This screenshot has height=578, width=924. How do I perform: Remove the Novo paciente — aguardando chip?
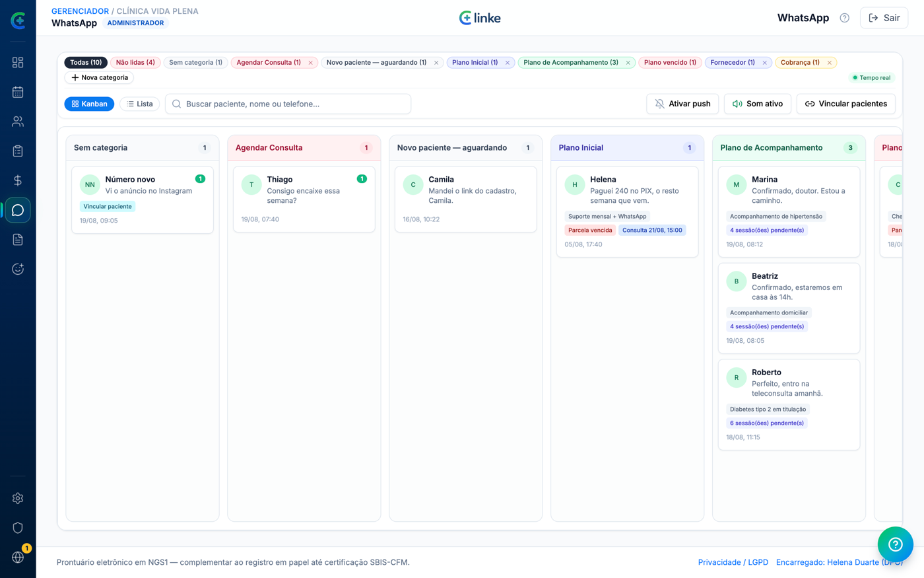tap(436, 63)
